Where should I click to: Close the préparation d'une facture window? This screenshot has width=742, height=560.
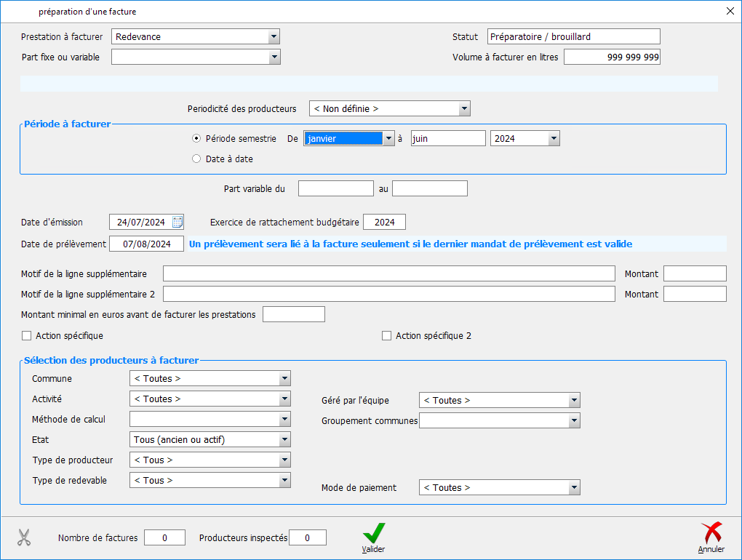(730, 11)
